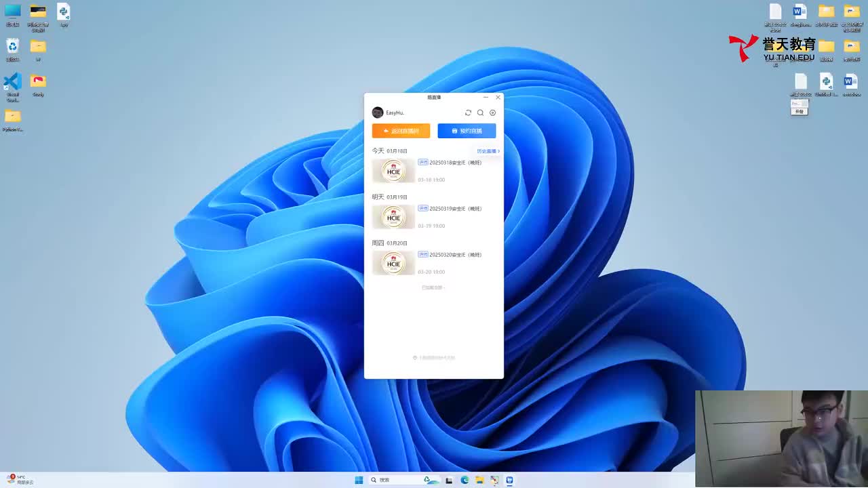
Task: Open search in the live class window
Action: [x=480, y=113]
